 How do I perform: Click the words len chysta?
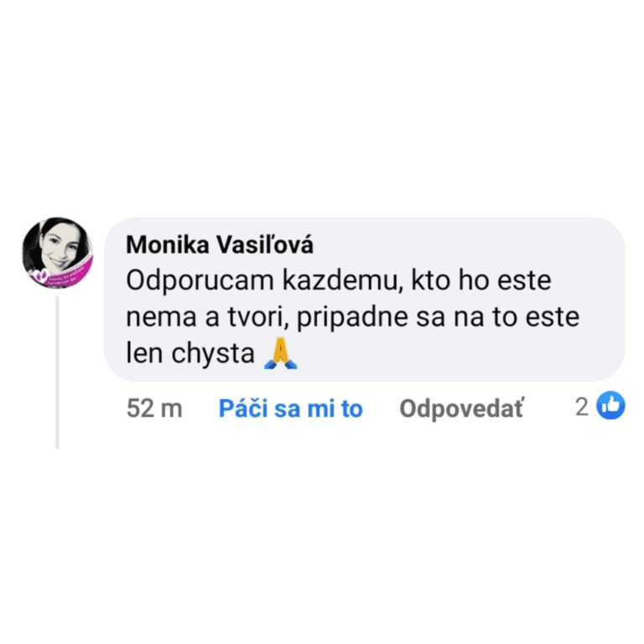pos(190,354)
